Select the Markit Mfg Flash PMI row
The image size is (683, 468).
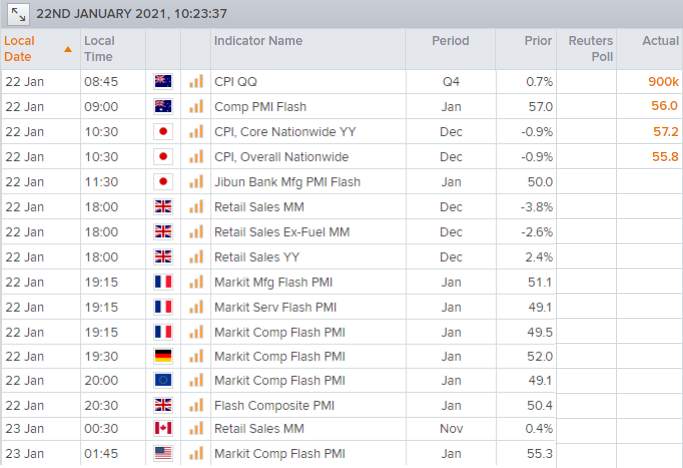click(342, 282)
